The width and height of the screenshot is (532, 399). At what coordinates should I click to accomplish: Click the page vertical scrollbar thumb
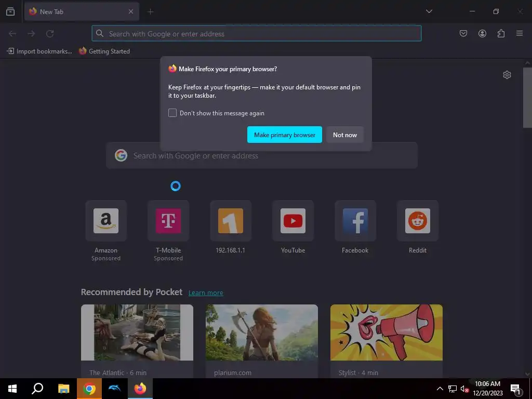pyautogui.click(x=527, y=98)
